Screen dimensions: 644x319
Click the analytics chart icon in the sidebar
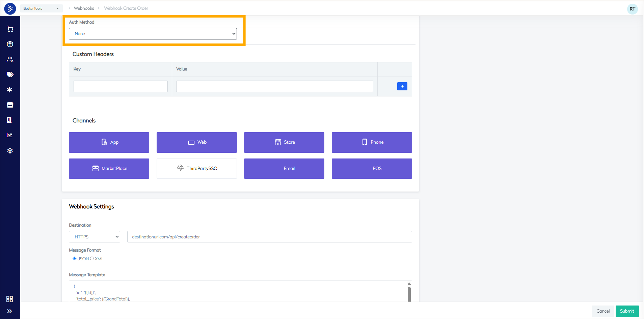[x=10, y=135]
